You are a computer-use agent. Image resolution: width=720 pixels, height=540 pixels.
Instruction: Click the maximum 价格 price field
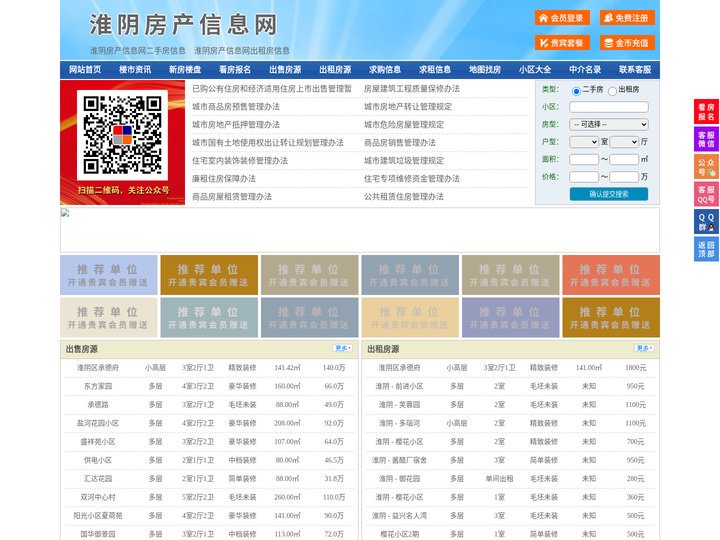pyautogui.click(x=624, y=177)
